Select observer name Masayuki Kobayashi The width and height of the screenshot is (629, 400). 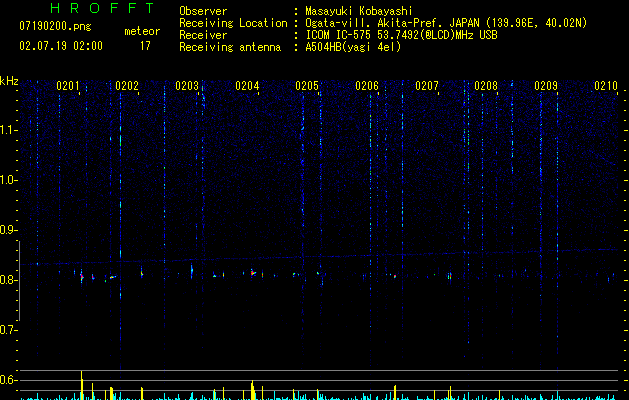point(359,11)
